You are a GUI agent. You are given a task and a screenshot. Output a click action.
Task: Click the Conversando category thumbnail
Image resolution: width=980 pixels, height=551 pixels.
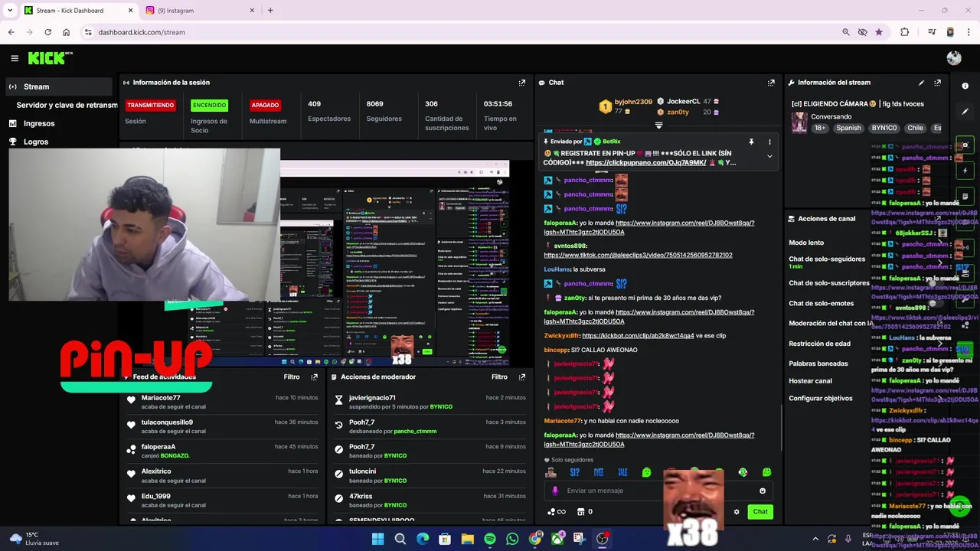click(x=799, y=123)
